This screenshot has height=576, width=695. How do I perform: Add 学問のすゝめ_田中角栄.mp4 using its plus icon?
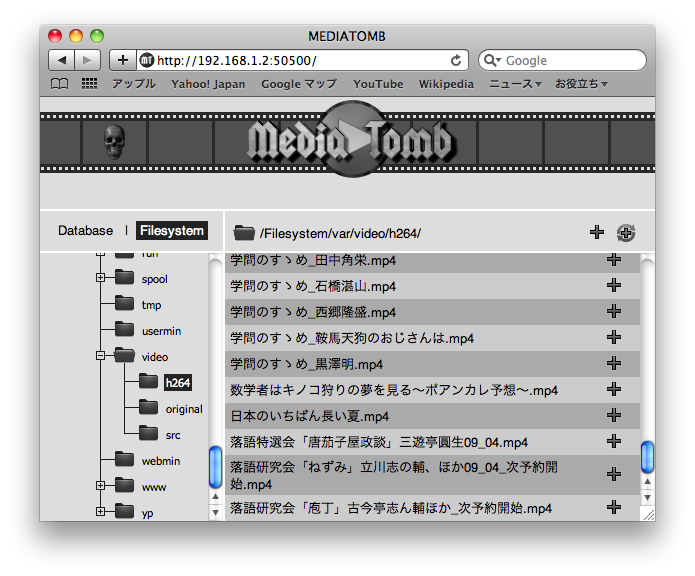click(x=614, y=260)
